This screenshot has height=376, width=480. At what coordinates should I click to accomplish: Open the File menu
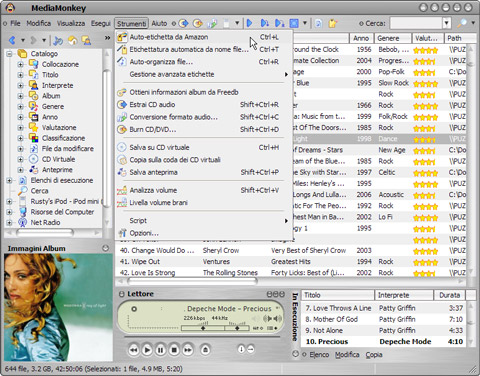coord(15,23)
